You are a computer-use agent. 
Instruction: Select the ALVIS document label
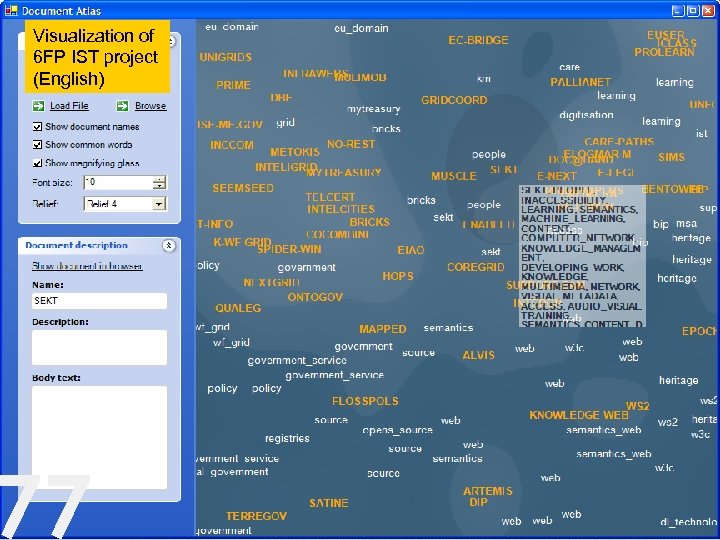click(x=478, y=355)
